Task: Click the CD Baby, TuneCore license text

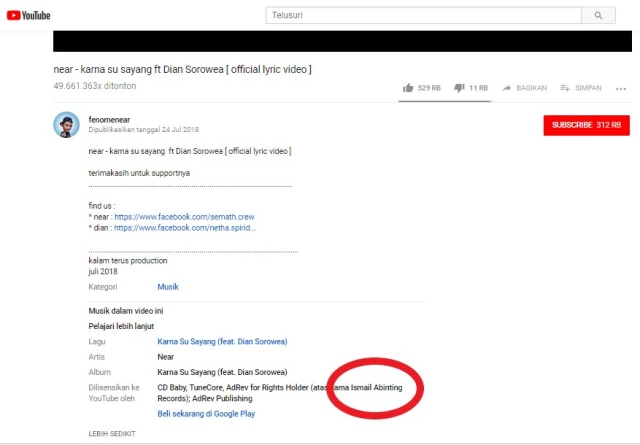Action: click(280, 393)
